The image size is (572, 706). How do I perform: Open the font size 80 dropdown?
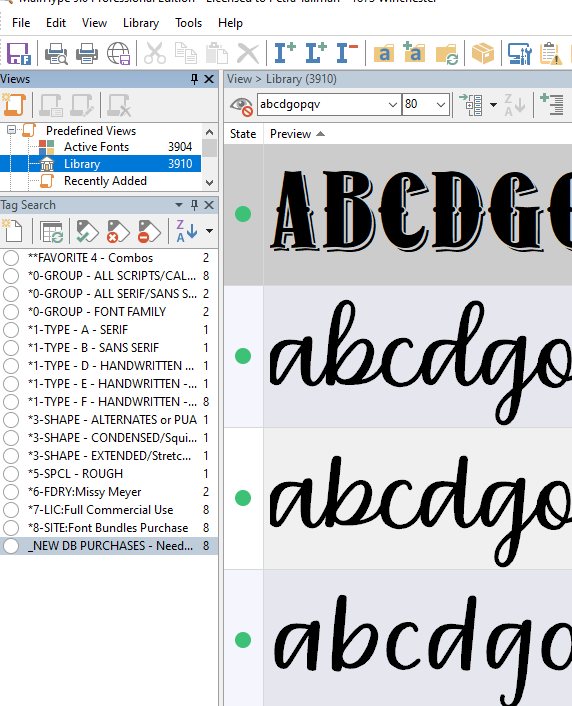(x=440, y=104)
